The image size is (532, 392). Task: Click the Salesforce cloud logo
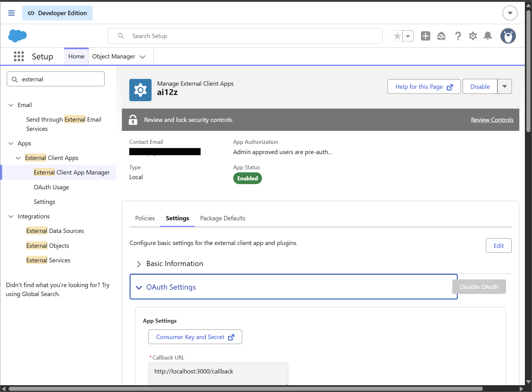click(17, 36)
